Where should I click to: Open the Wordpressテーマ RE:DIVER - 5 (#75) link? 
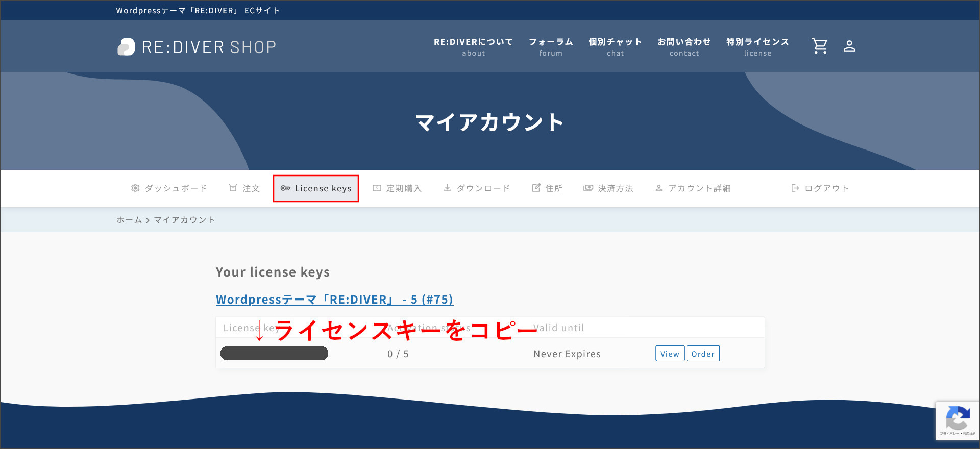334,300
